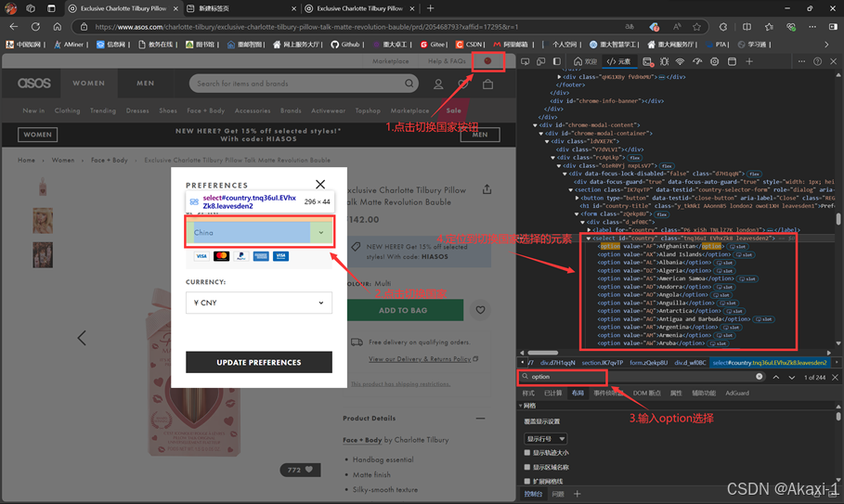The width and height of the screenshot is (844, 504).
Task: Open the MEN tab in ASOS header
Action: [146, 84]
